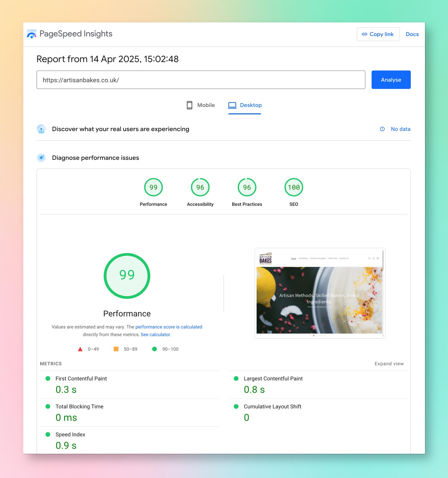Click the real users experience icon

click(41, 129)
